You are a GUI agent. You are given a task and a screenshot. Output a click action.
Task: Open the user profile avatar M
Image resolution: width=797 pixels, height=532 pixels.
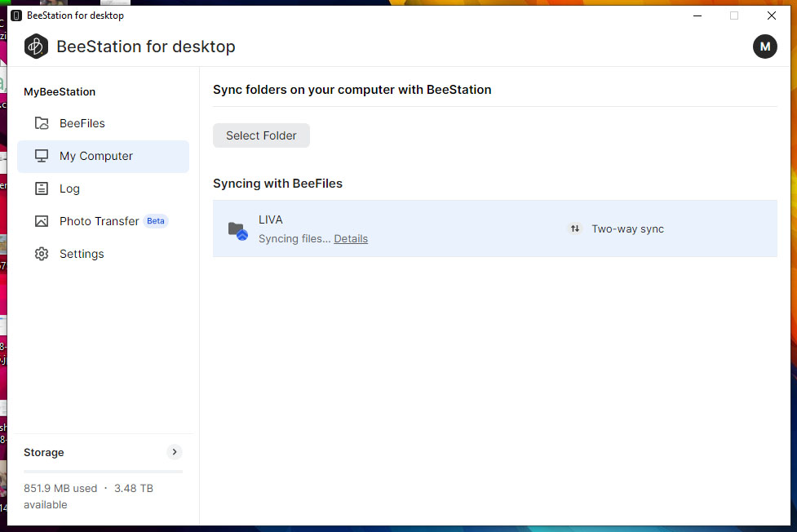pyautogui.click(x=764, y=47)
